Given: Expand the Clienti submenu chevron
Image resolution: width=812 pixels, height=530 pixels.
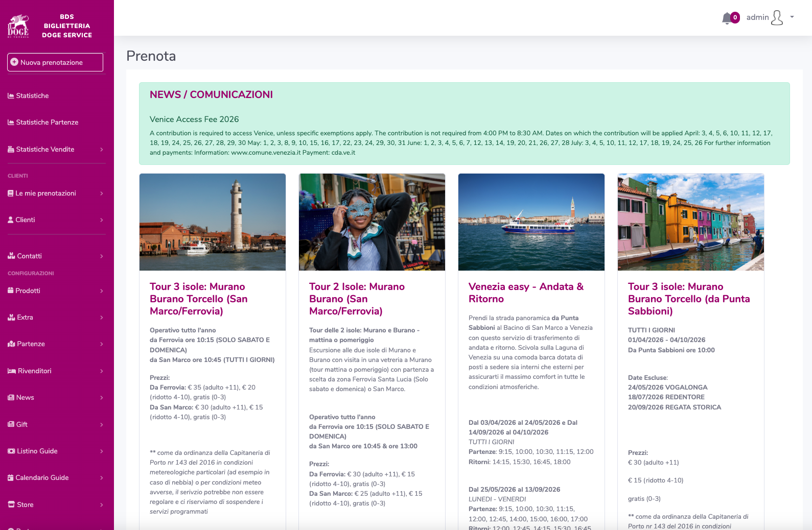Looking at the screenshot, I should coord(102,220).
